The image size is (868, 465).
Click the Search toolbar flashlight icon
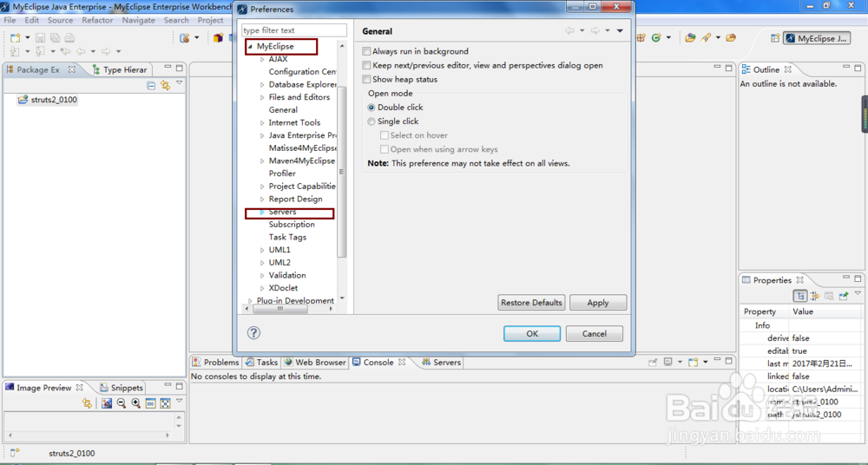point(706,37)
